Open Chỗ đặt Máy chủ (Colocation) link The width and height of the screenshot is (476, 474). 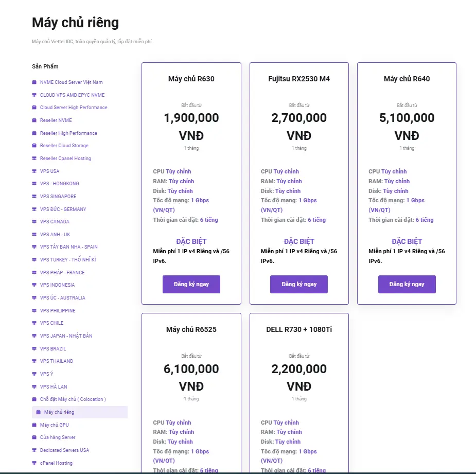coord(73,399)
